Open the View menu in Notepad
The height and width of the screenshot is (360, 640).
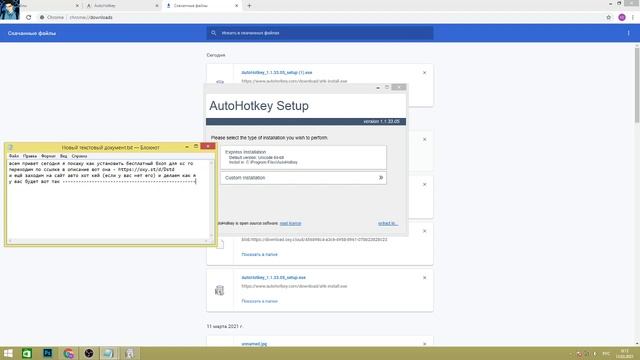point(63,156)
